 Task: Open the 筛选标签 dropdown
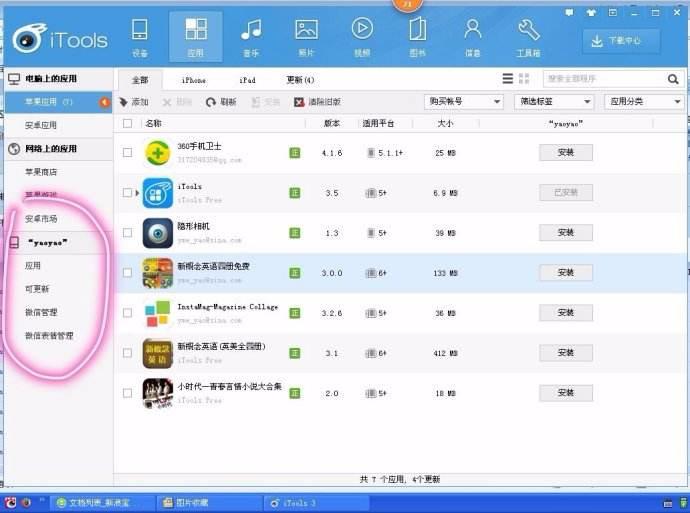coord(554,102)
